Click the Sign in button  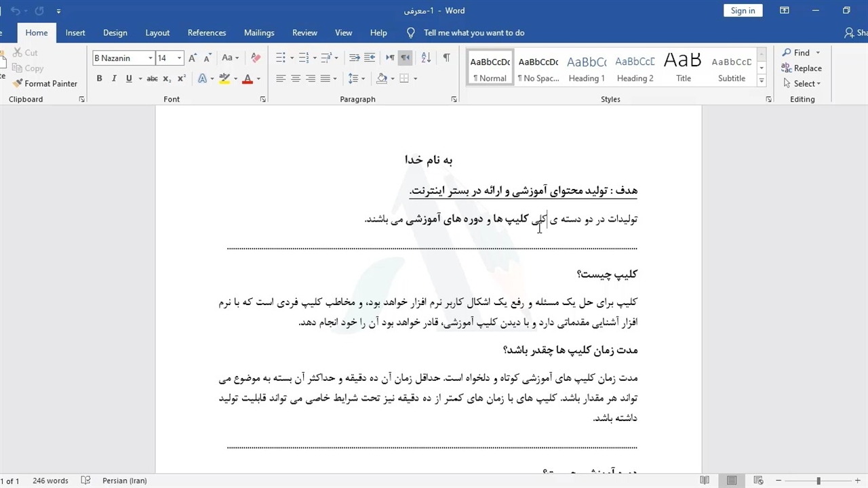tap(743, 10)
